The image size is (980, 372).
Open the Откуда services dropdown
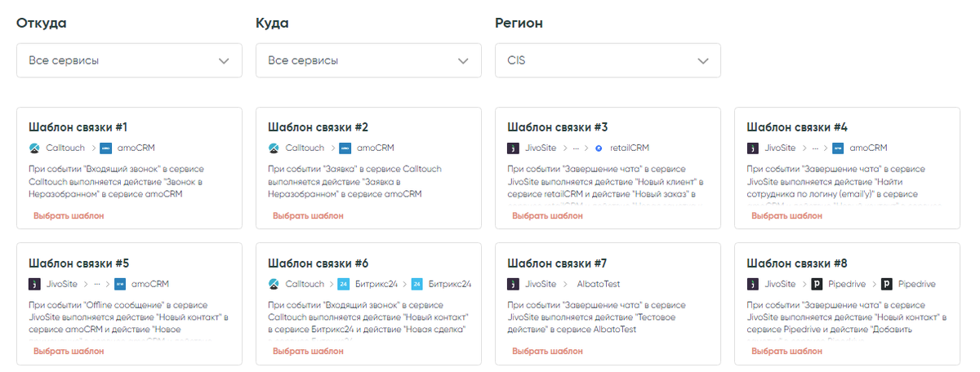pos(129,60)
